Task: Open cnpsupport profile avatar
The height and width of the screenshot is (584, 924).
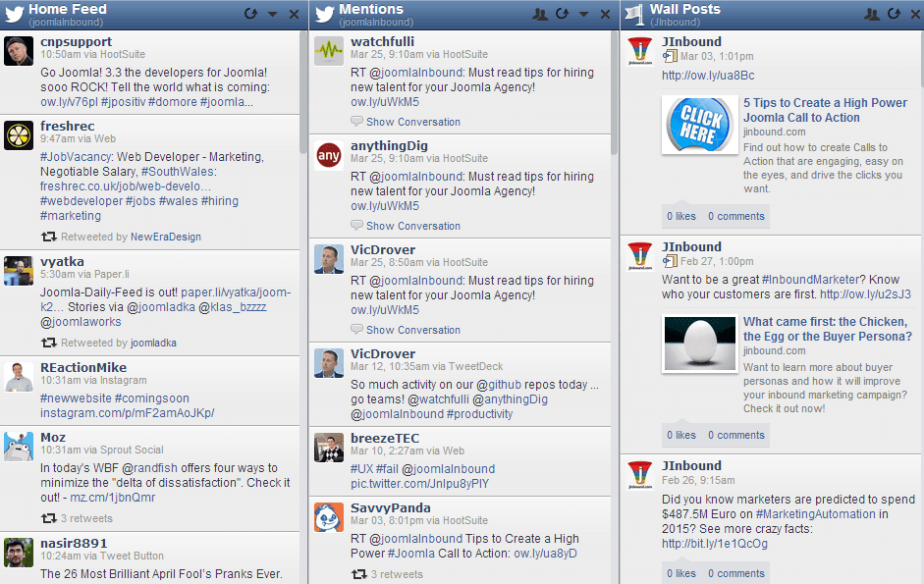Action: (x=19, y=51)
